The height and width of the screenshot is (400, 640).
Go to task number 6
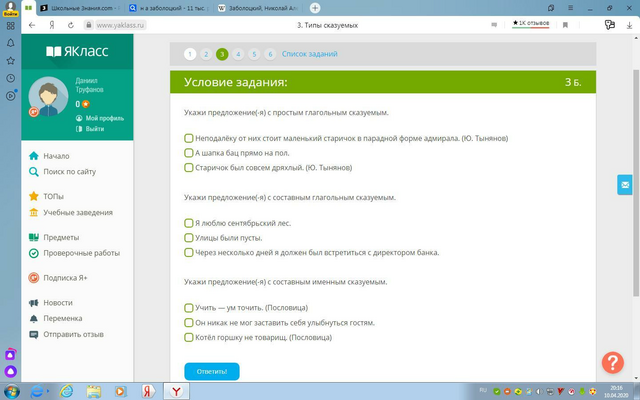coord(270,54)
